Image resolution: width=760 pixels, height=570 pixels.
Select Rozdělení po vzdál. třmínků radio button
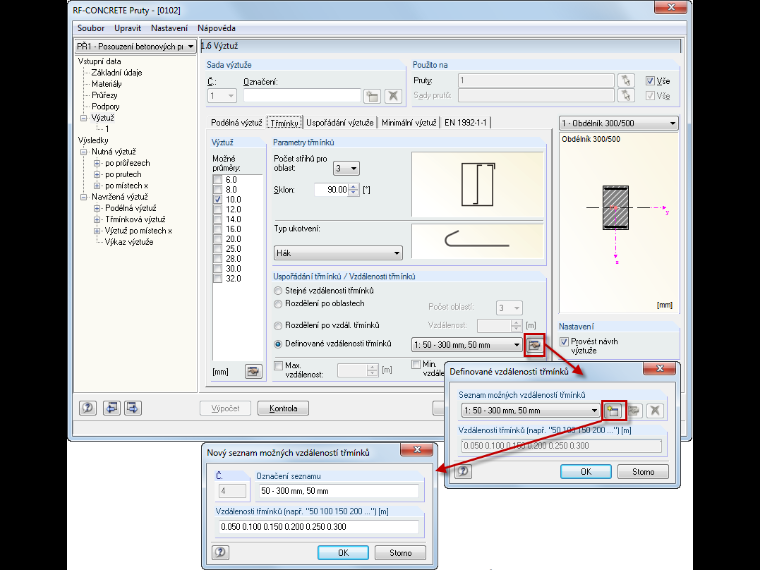click(278, 326)
